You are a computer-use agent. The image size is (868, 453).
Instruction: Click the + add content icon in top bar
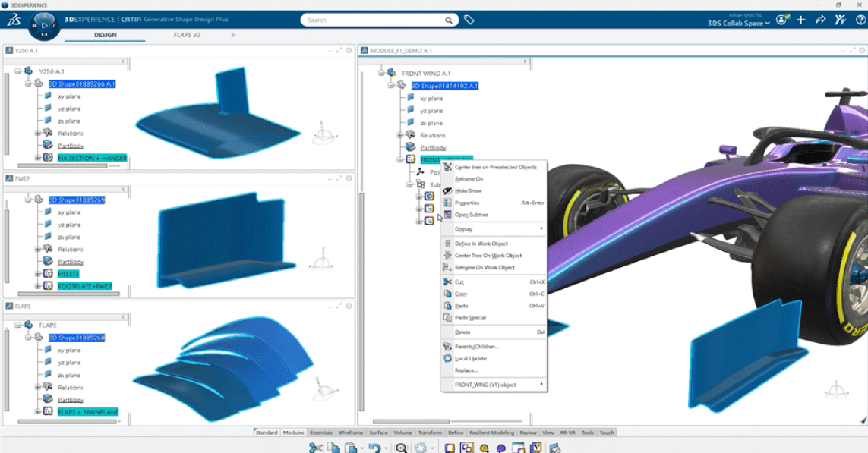[800, 21]
